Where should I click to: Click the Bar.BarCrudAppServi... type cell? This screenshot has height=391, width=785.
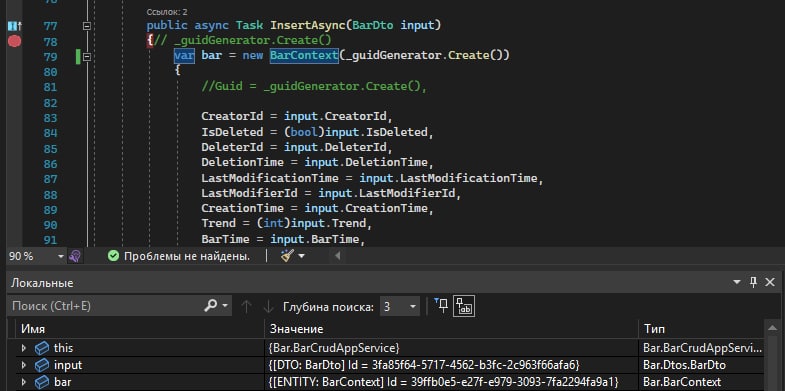coord(701,348)
